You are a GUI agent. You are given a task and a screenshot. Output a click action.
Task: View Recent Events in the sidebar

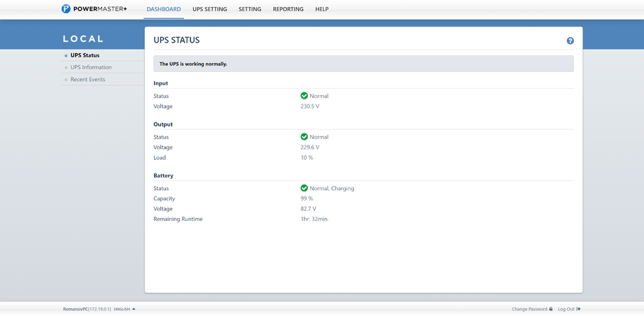(87, 80)
